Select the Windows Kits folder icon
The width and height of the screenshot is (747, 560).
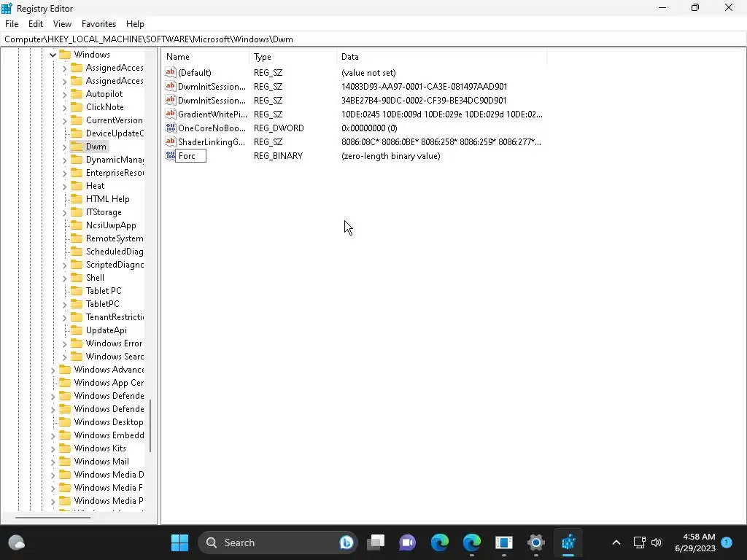65,448
